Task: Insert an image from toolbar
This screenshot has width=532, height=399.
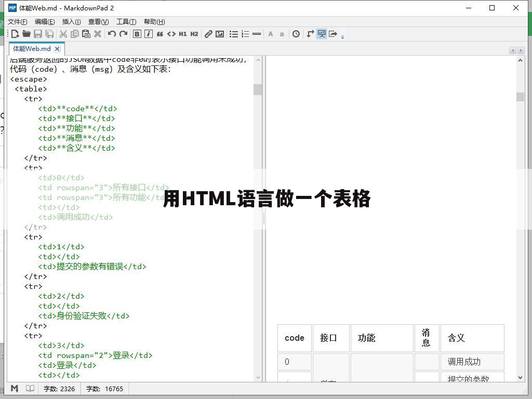Action: (220, 34)
